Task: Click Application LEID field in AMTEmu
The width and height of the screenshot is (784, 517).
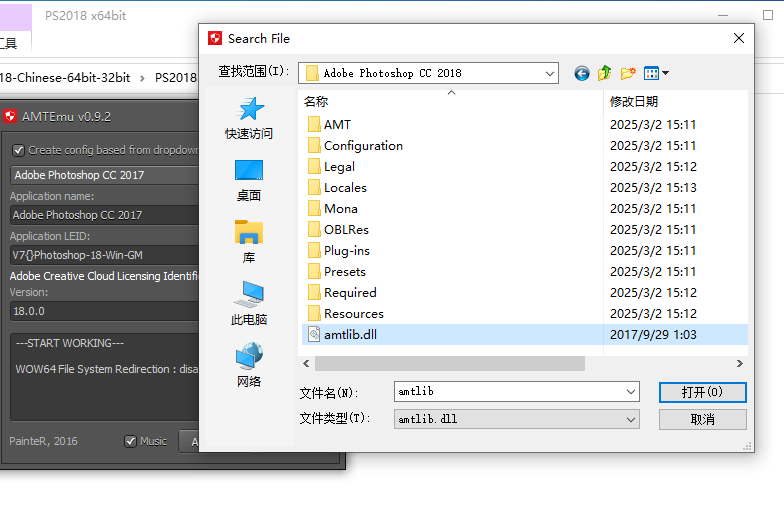Action: pyautogui.click(x=104, y=255)
